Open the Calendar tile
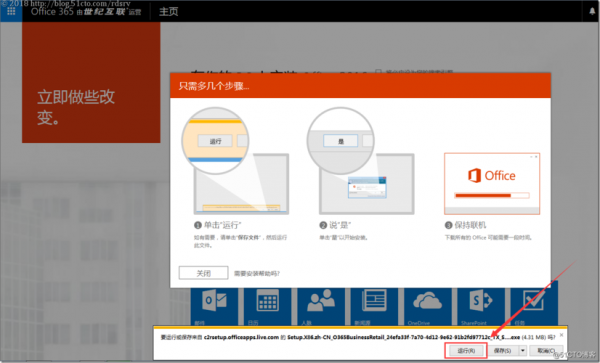 tap(267, 307)
